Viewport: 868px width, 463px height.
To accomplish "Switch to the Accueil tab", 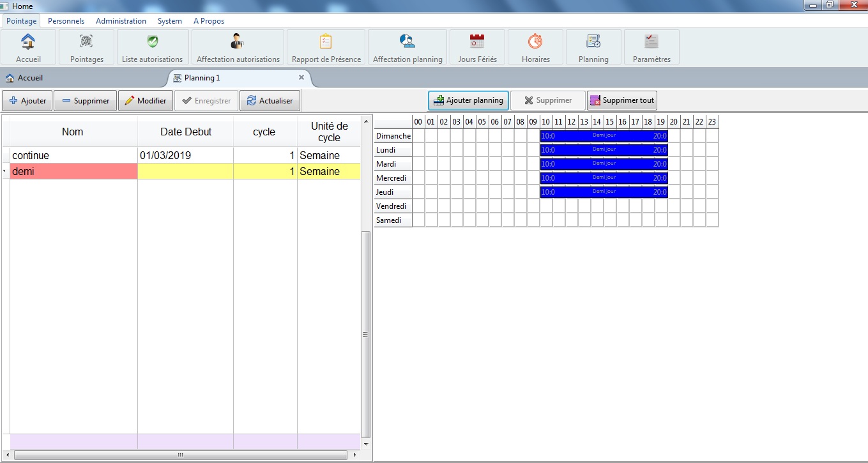I will click(x=30, y=78).
